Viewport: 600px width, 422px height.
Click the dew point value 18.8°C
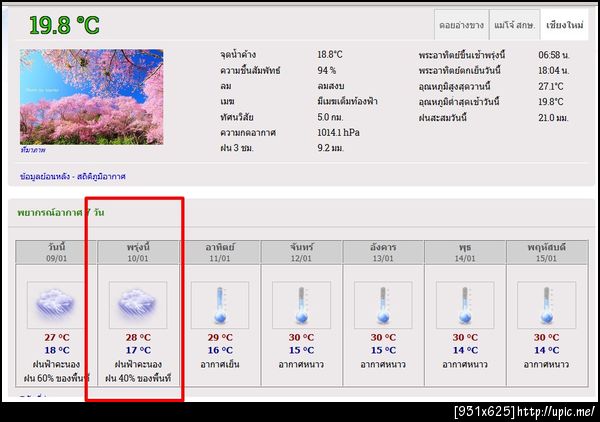click(330, 55)
